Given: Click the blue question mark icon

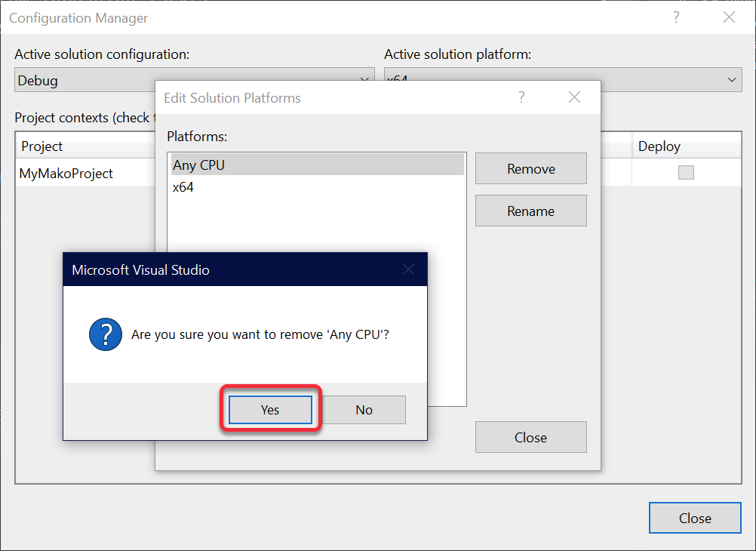Looking at the screenshot, I should (x=105, y=334).
